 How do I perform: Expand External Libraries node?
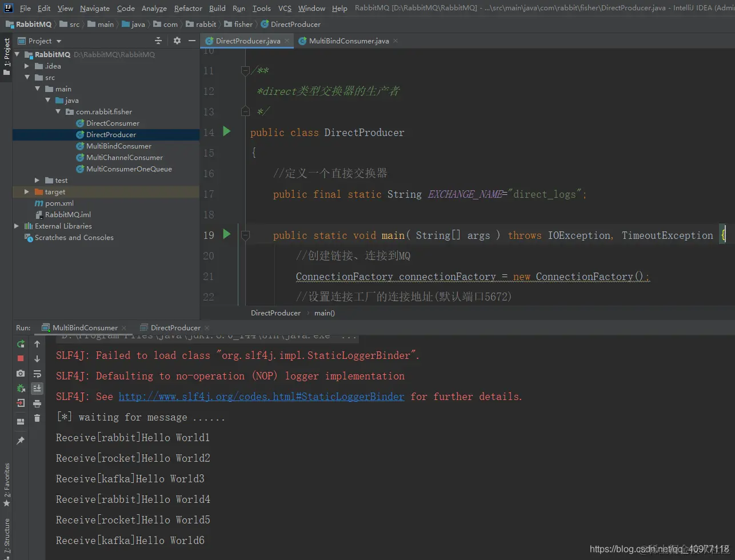point(17,226)
